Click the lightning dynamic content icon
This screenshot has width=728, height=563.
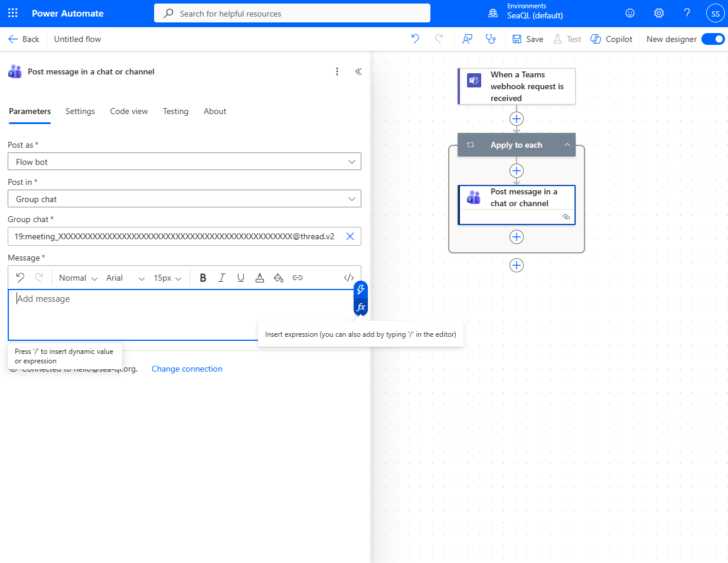(x=361, y=289)
